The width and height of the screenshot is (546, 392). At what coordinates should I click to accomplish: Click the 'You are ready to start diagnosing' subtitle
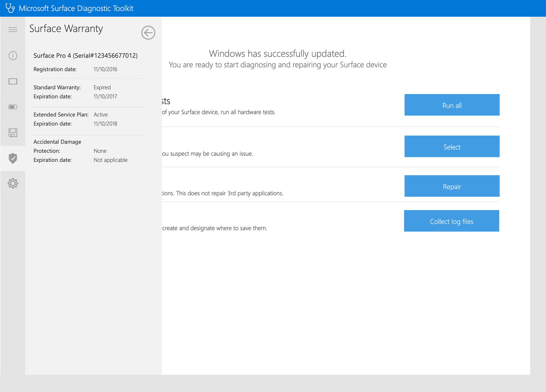pos(278,65)
